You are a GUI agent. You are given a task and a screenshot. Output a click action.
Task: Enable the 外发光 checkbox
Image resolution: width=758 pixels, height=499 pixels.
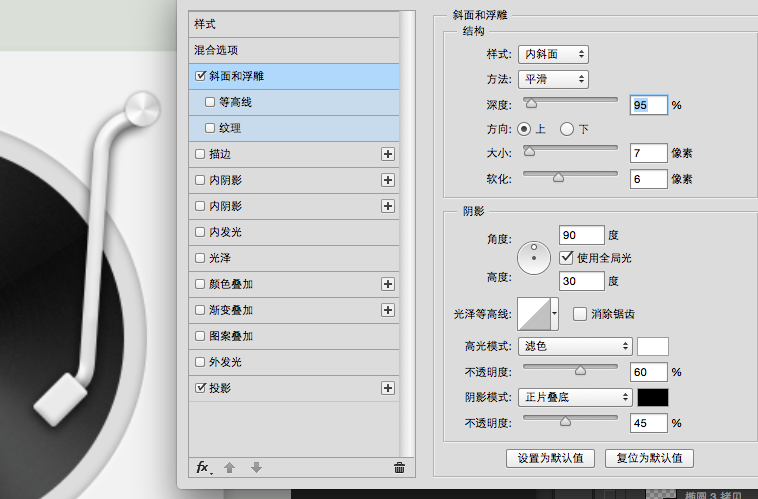point(200,362)
